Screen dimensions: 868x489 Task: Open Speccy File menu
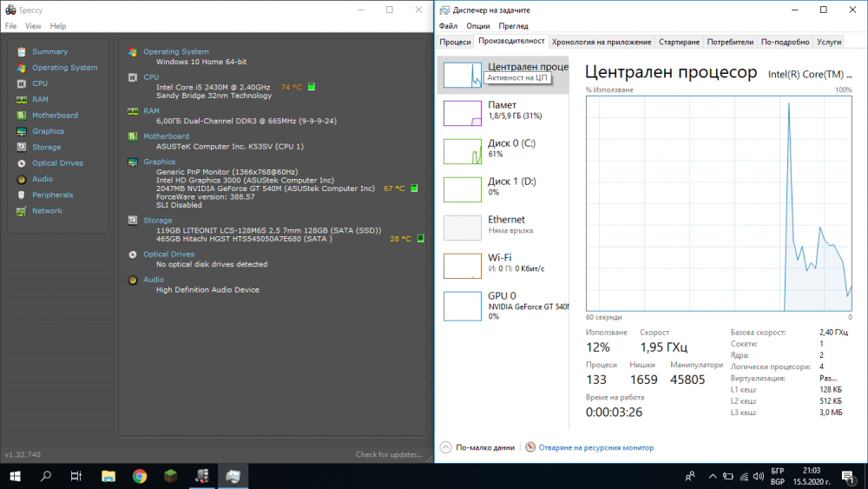point(10,26)
